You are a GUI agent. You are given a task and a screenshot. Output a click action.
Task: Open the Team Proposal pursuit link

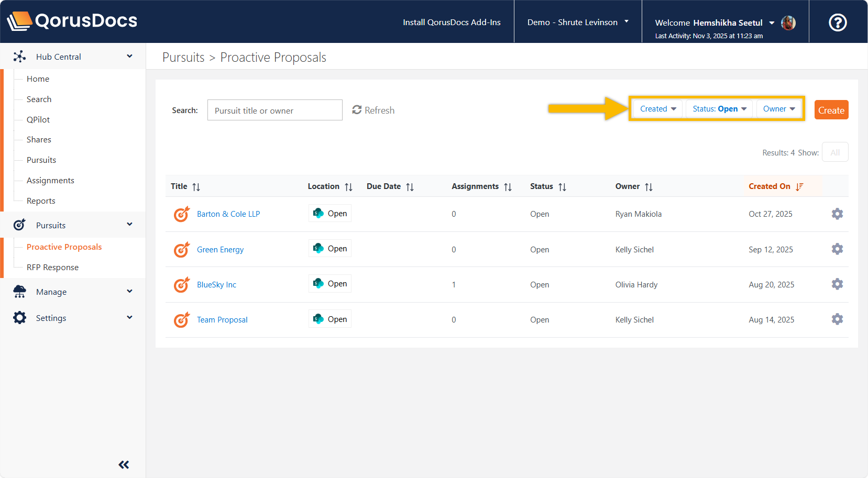pos(222,320)
